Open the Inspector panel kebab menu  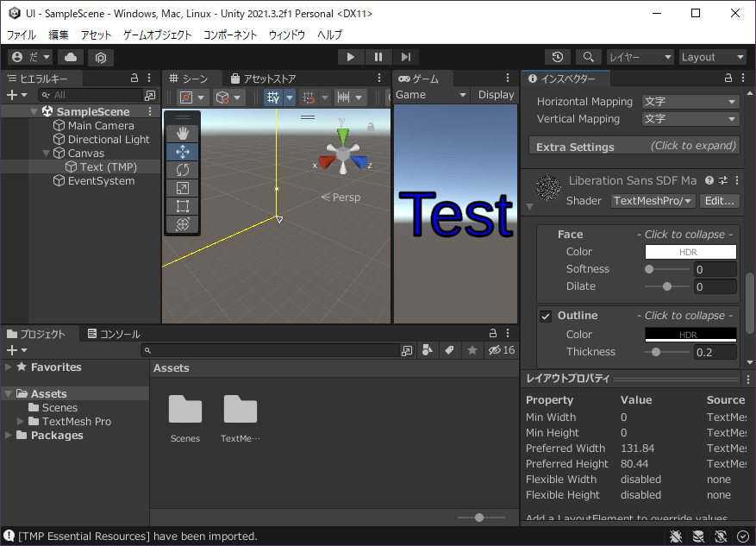coord(743,78)
